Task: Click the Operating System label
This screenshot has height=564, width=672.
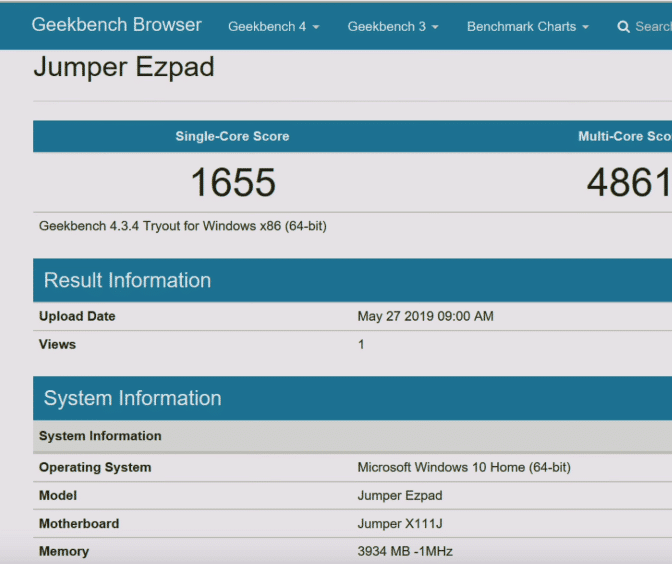Action: pos(95,467)
